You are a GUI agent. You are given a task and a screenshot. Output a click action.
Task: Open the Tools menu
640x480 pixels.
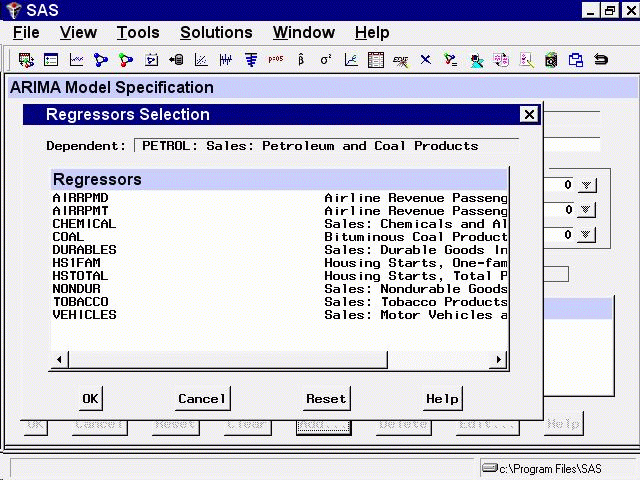coord(138,33)
